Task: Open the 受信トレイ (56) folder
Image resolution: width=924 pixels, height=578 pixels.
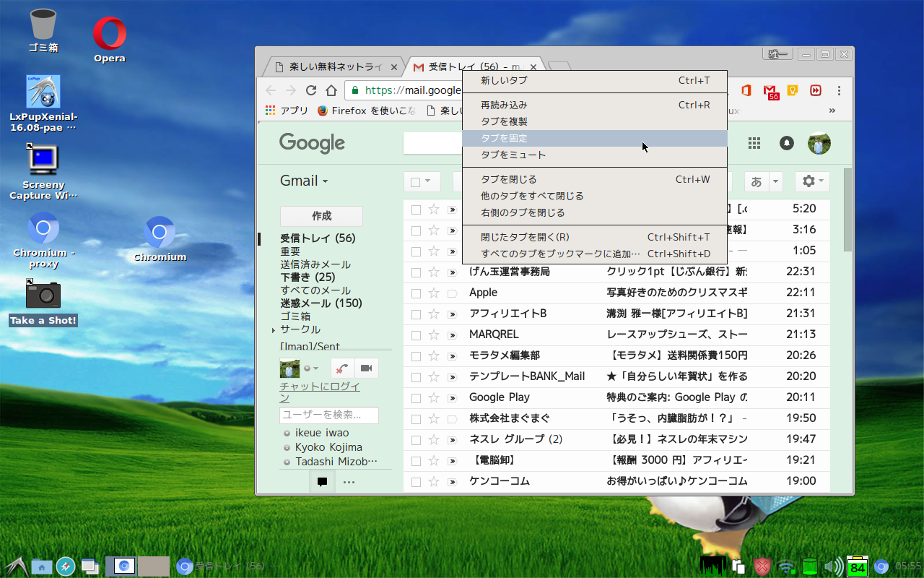Action: click(318, 238)
